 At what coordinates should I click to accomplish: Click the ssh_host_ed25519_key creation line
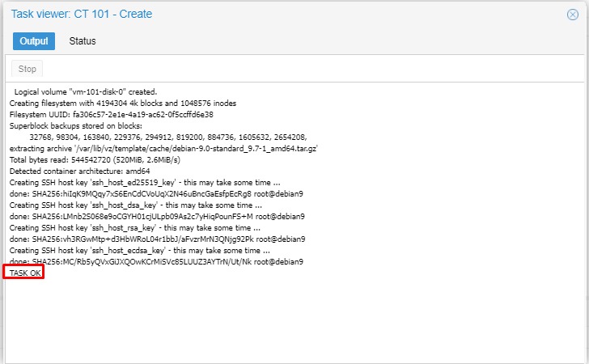(145, 183)
